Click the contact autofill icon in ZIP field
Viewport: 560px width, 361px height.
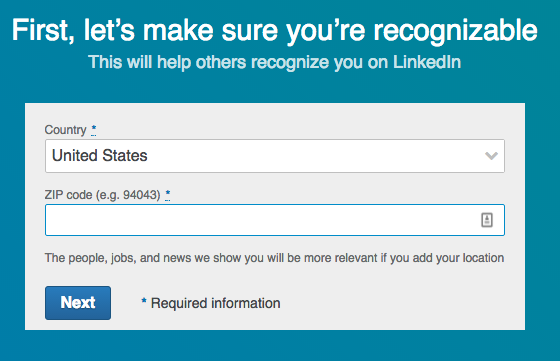pos(487,220)
